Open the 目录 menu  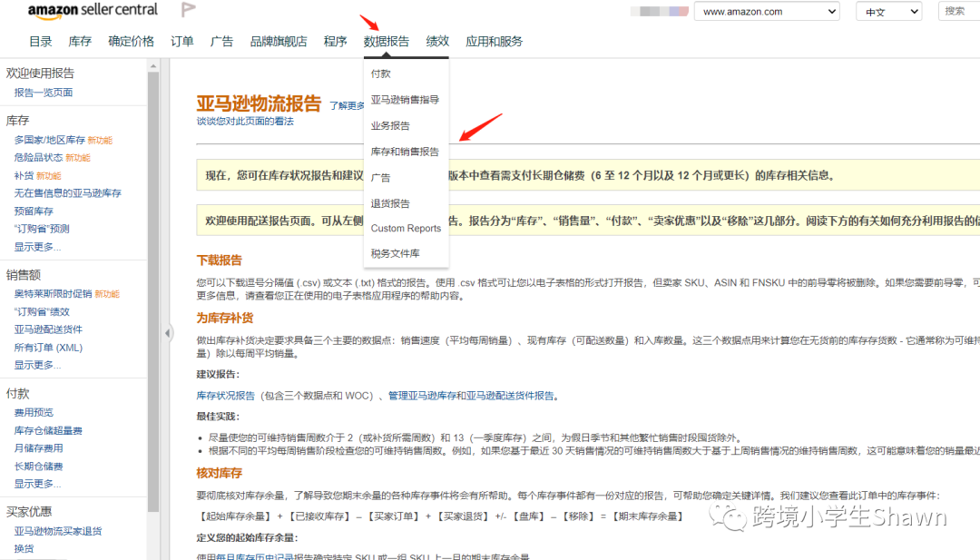[x=41, y=41]
